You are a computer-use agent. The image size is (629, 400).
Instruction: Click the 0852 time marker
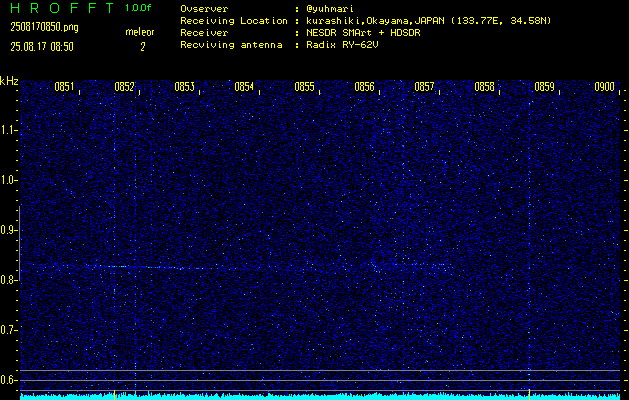click(x=124, y=87)
